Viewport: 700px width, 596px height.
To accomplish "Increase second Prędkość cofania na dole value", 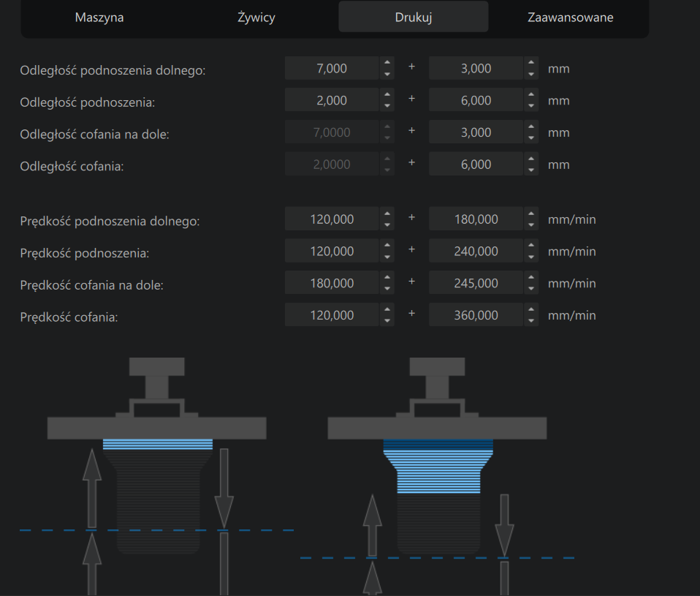I will click(x=531, y=277).
